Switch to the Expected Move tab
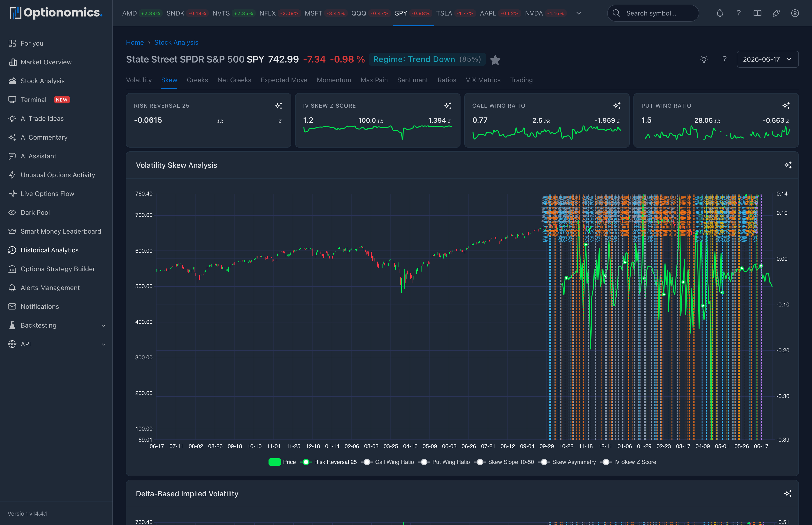 point(284,80)
